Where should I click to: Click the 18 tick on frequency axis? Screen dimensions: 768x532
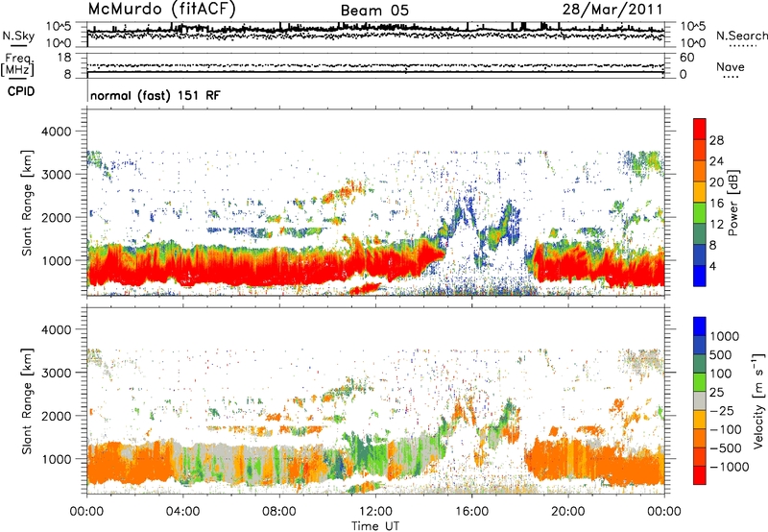point(64,58)
